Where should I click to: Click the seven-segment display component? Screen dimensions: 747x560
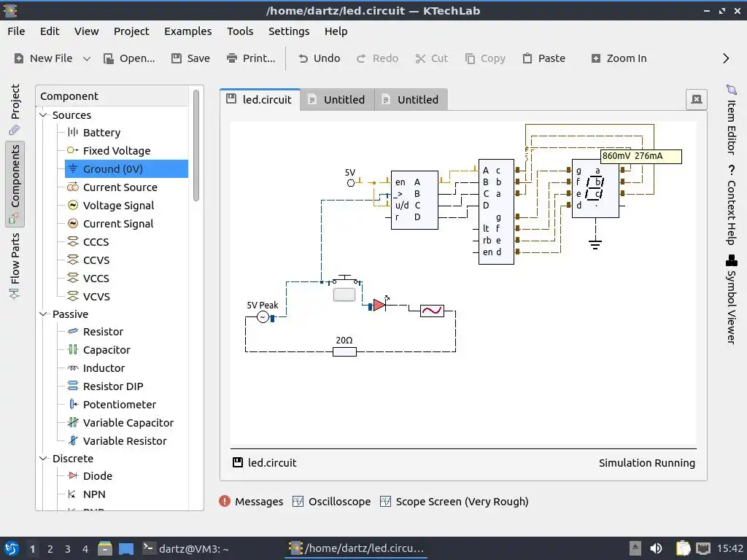[x=595, y=189]
